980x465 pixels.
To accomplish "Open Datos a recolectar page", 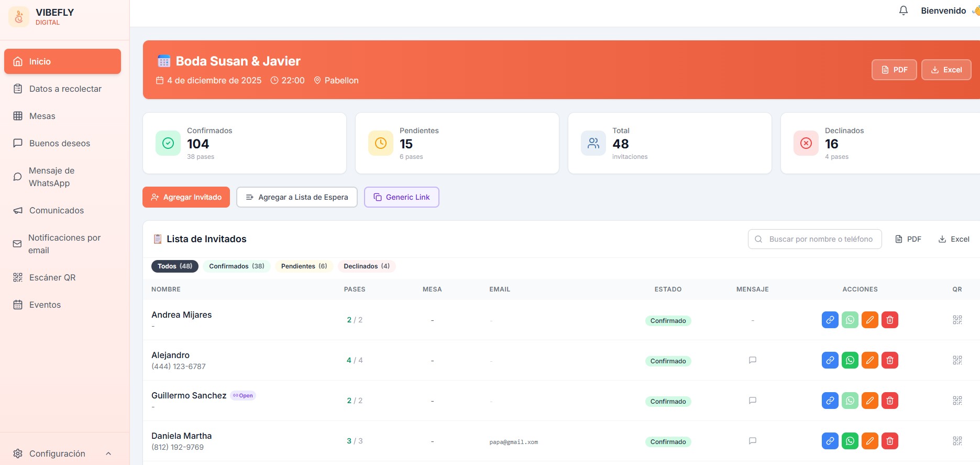I will 62,89.
